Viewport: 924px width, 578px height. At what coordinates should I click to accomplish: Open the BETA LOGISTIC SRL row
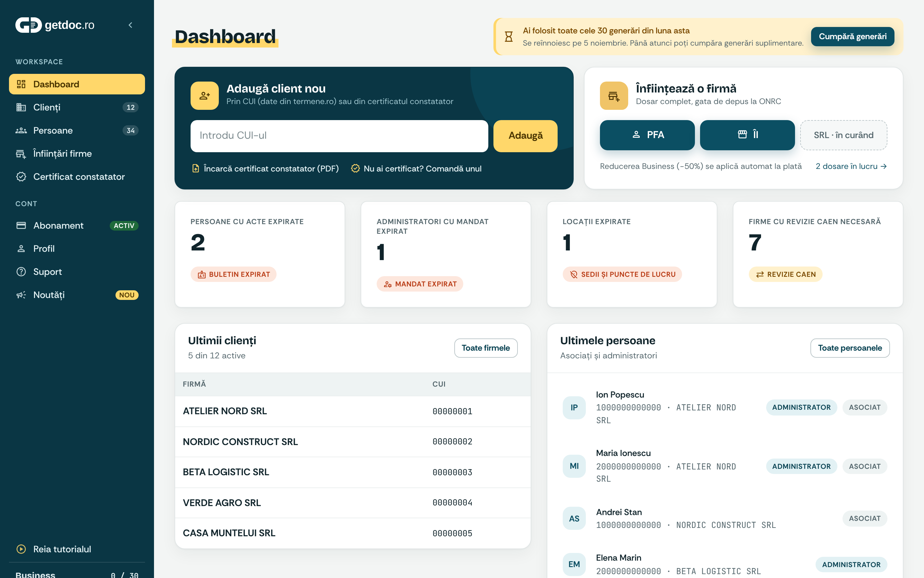coord(353,472)
